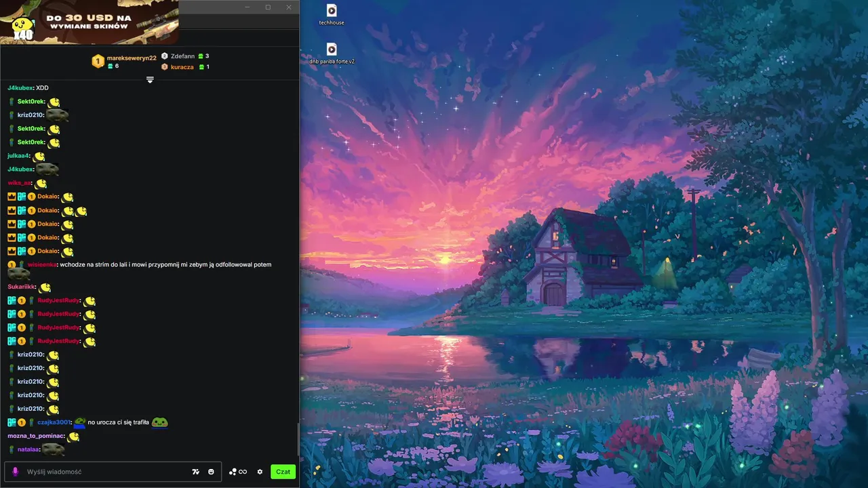Image resolution: width=868 pixels, height=488 pixels.
Task: Open the 7TV emote picker icon
Action: 196,472
